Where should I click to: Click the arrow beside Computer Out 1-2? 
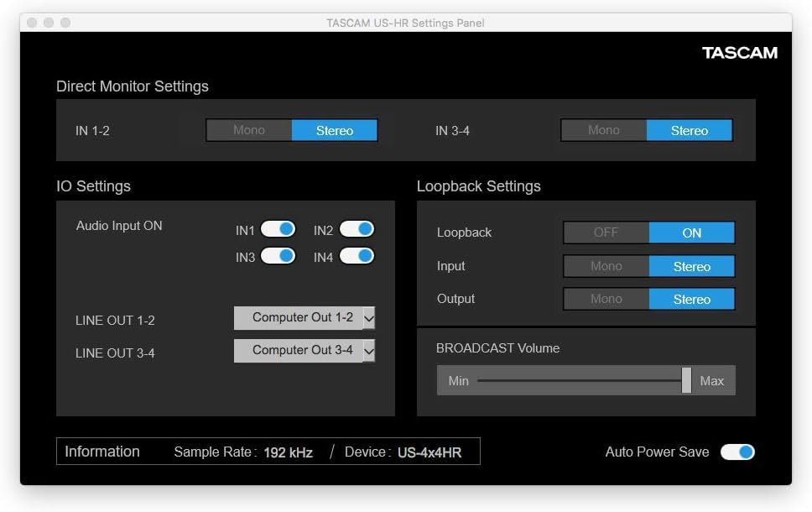[x=369, y=318]
